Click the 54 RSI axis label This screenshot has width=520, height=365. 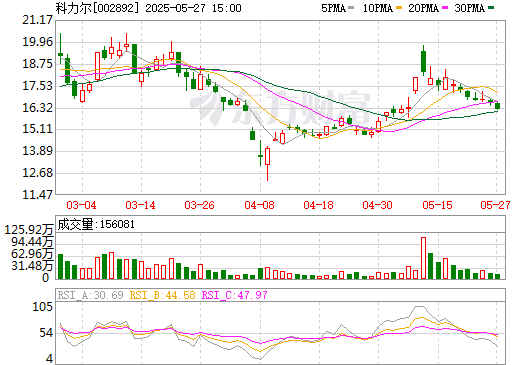coord(46,333)
